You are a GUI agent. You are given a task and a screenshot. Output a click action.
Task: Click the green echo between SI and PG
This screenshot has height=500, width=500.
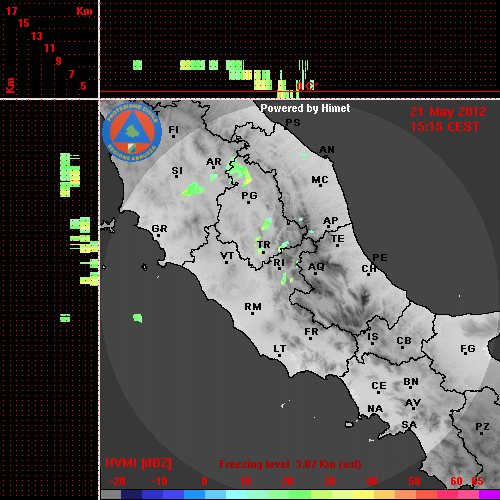click(193, 190)
